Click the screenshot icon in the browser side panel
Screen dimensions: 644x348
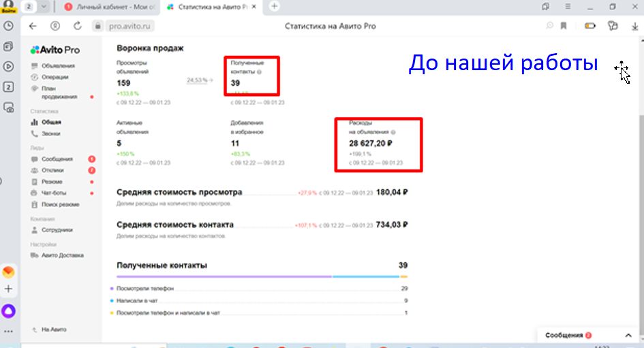click(8, 108)
